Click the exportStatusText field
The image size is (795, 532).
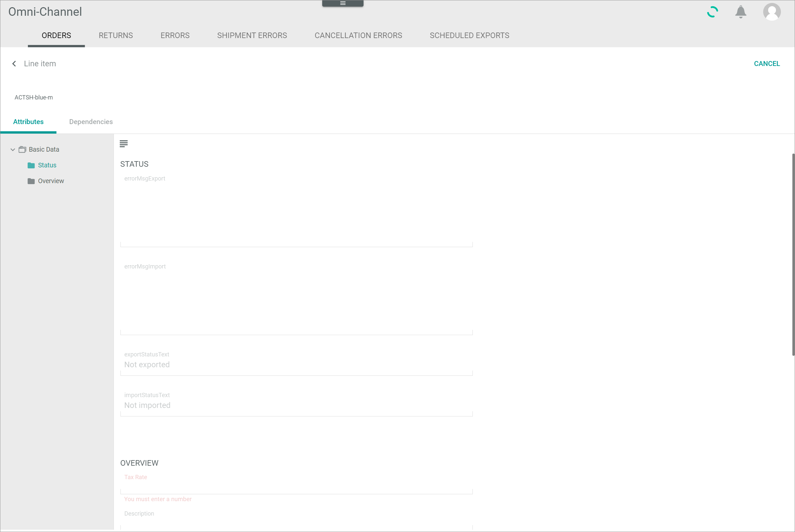coord(296,362)
